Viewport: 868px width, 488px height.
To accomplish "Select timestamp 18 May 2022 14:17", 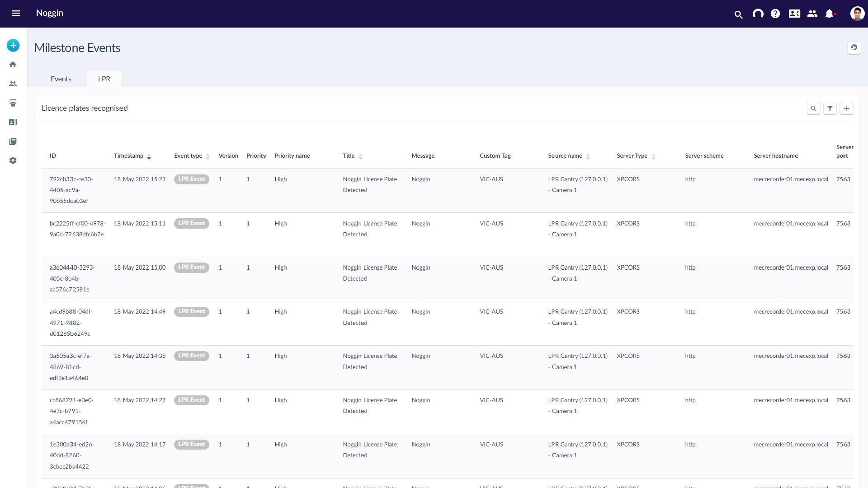I will [140, 445].
